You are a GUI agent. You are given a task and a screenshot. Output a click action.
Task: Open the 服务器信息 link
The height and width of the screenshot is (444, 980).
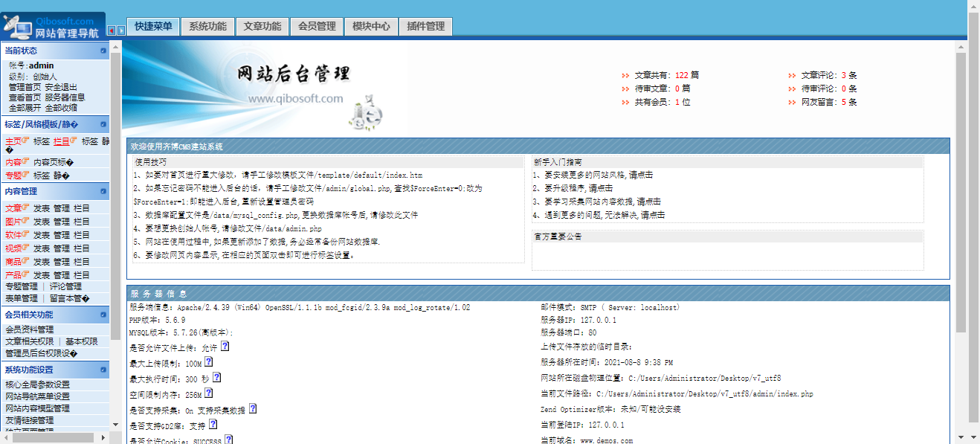coord(65,97)
